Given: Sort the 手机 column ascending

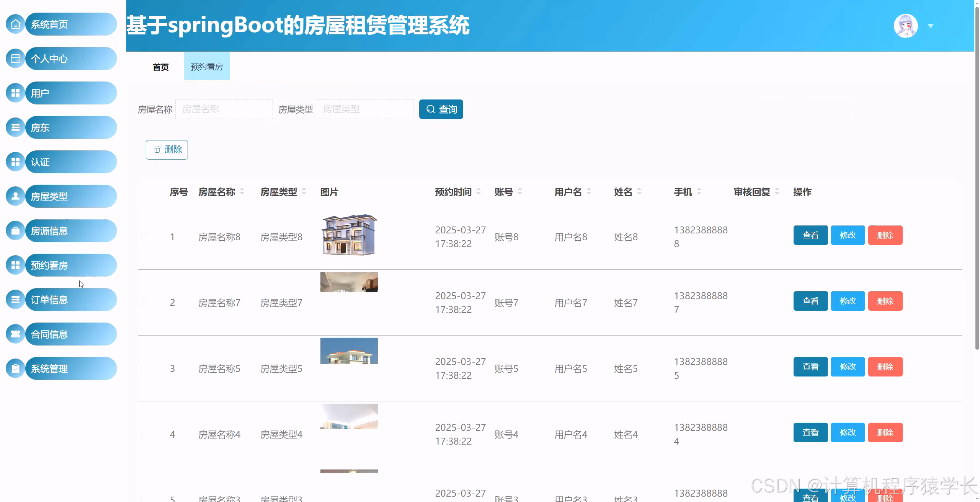Looking at the screenshot, I should [x=699, y=190].
